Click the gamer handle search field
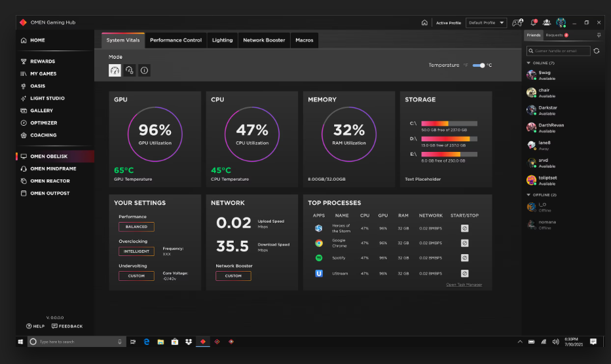 [559, 51]
